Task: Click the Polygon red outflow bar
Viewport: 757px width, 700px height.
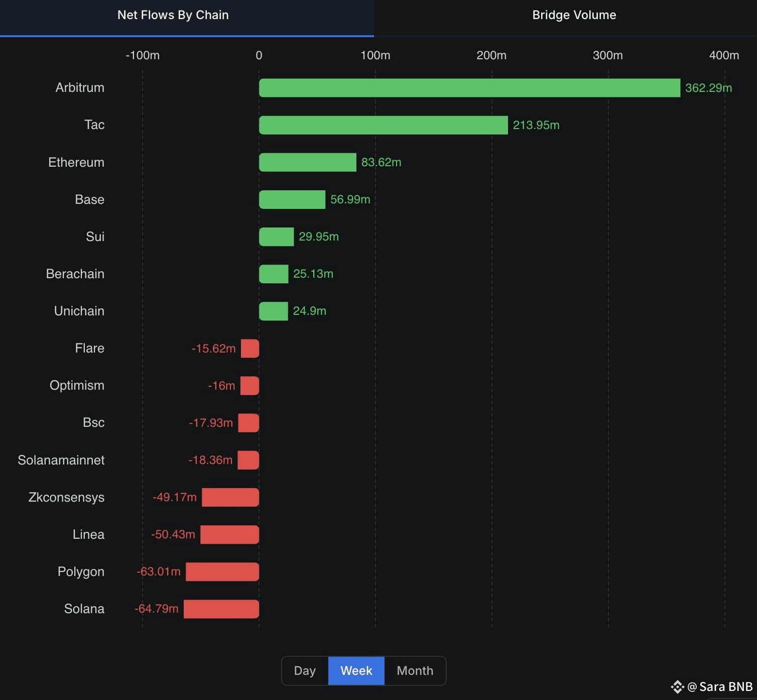Action: pyautogui.click(x=222, y=571)
